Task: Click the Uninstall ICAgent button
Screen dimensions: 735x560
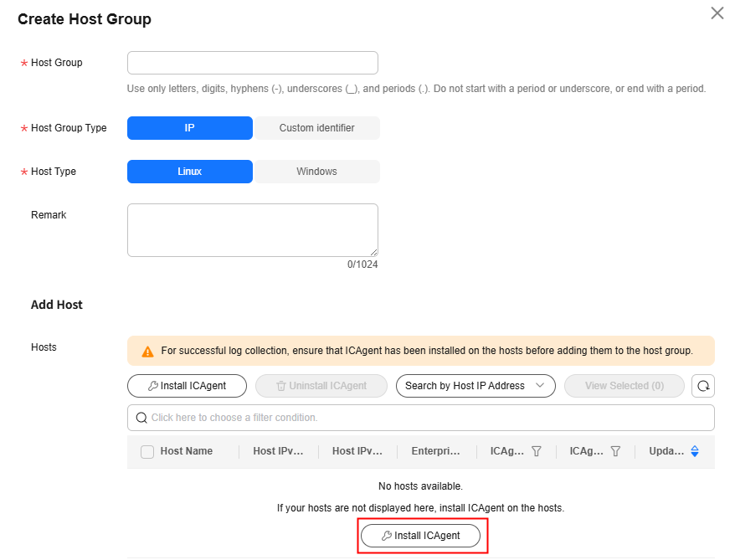Action: (321, 386)
